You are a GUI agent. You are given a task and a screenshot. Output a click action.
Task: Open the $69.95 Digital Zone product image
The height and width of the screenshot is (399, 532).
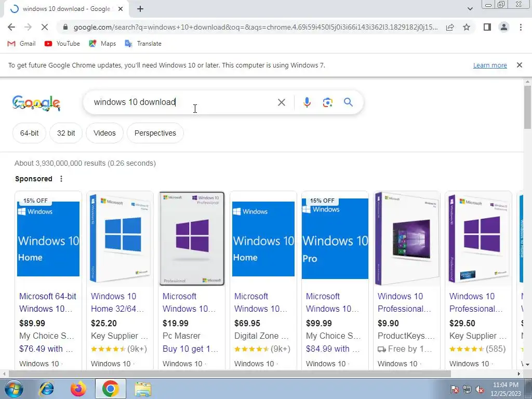click(x=263, y=238)
